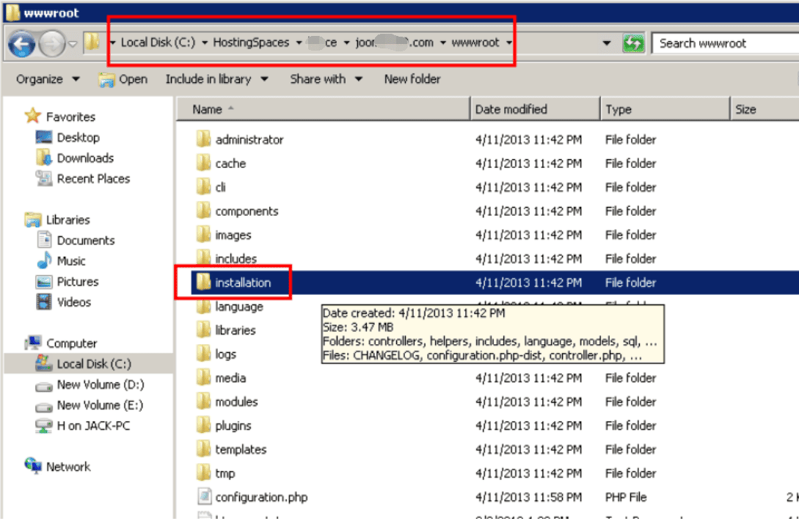This screenshot has height=532, width=799.
Task: Select wwwroot in address breadcrumb
Action: pyautogui.click(x=475, y=43)
